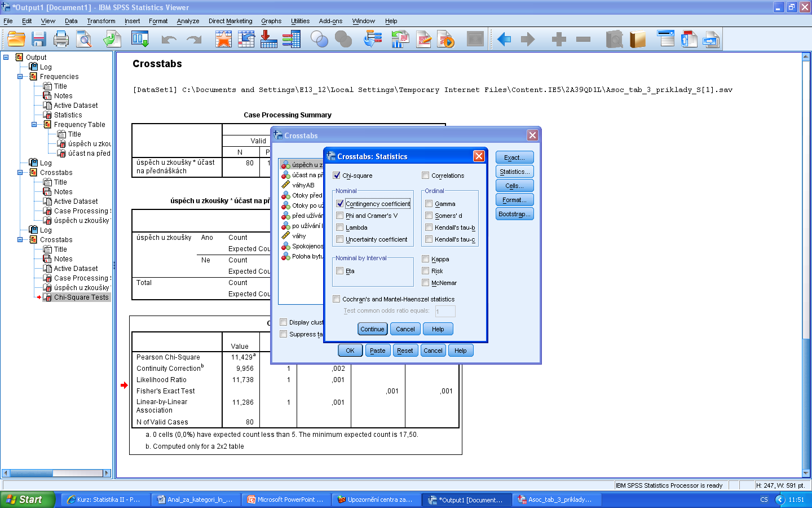This screenshot has height=508, width=812.
Task: Click the blue Promote left-arrow icon
Action: (504, 39)
